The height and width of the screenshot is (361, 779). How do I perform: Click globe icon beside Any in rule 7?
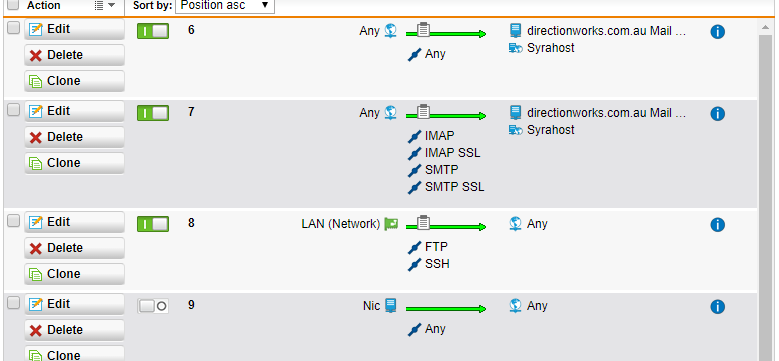[x=391, y=113]
